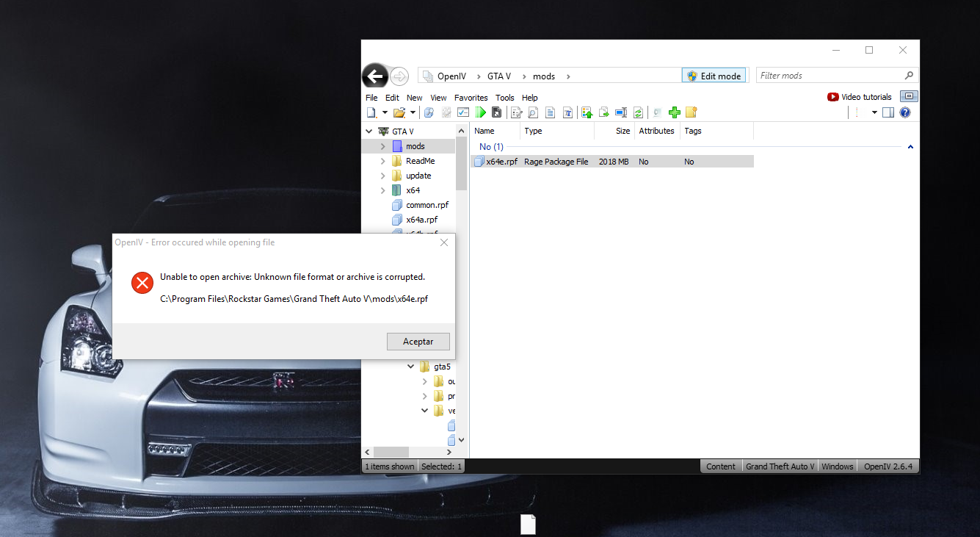
Task: Open the Edit menu
Action: click(393, 98)
